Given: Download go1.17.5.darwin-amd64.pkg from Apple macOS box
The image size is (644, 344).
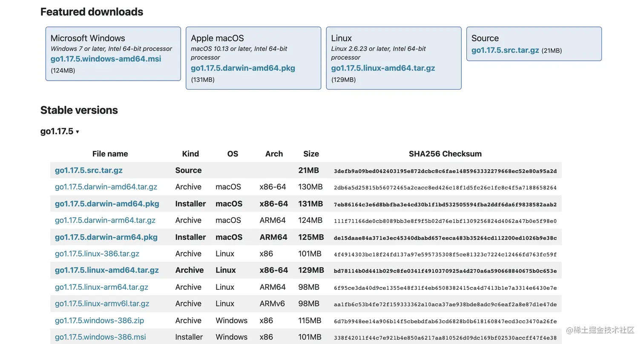Looking at the screenshot, I should pyautogui.click(x=243, y=68).
